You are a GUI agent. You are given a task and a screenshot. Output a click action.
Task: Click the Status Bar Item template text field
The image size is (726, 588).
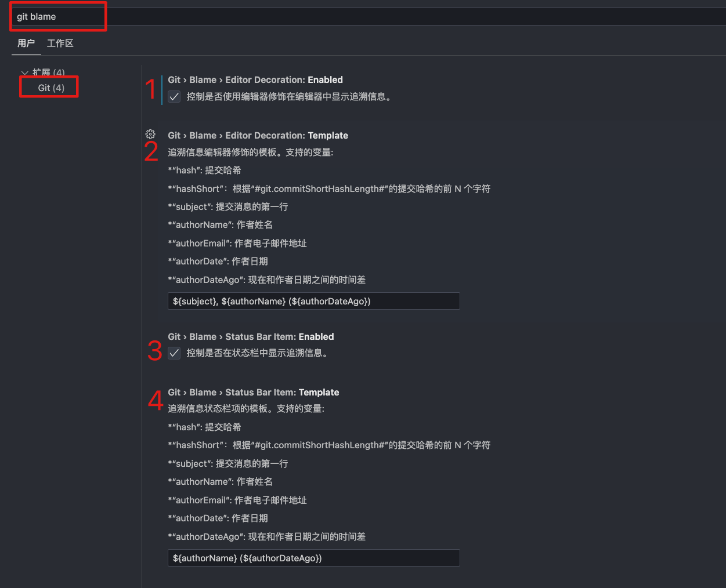click(313, 558)
